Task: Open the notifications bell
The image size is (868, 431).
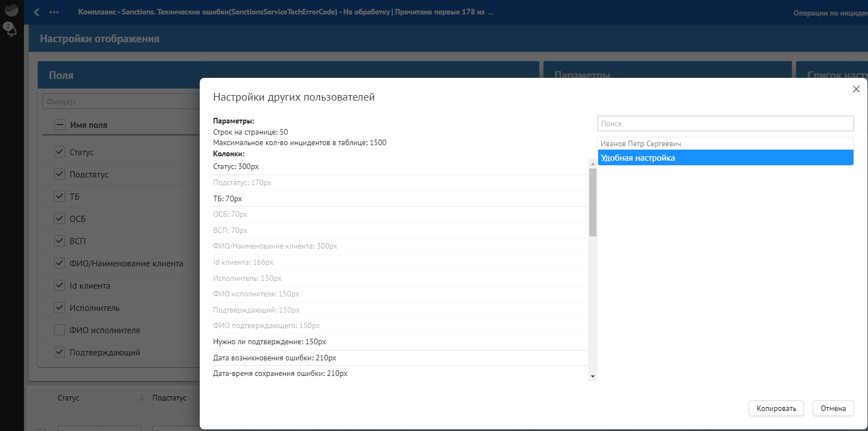Action: click(10, 29)
